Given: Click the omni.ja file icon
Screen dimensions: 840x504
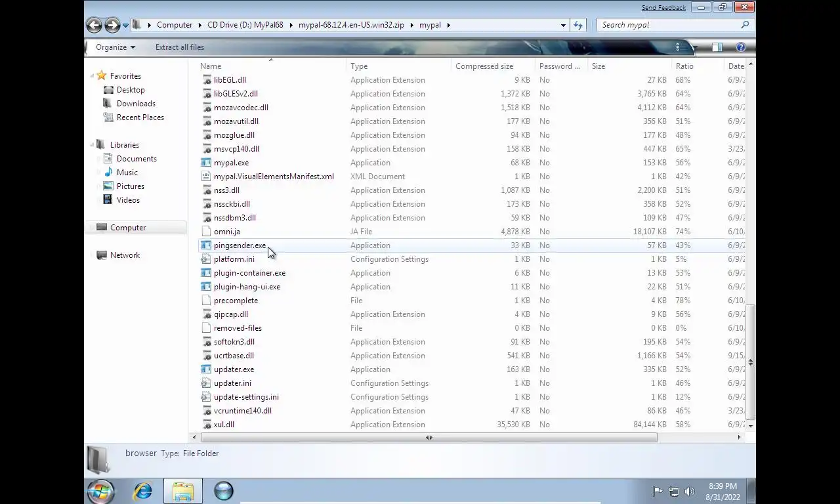Looking at the screenshot, I should [x=206, y=232].
